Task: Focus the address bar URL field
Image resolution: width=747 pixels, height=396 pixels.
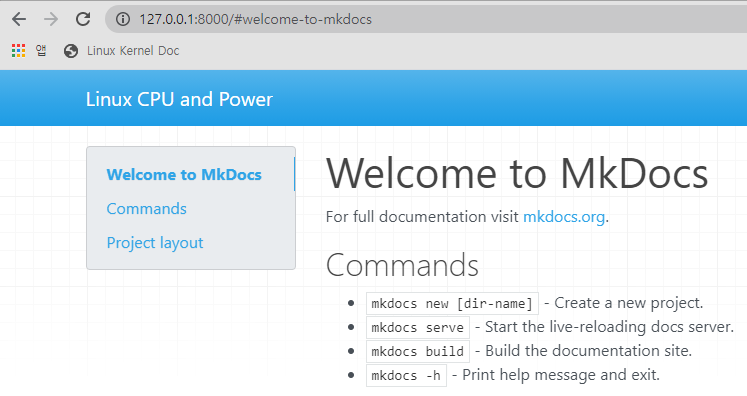Action: coord(426,20)
